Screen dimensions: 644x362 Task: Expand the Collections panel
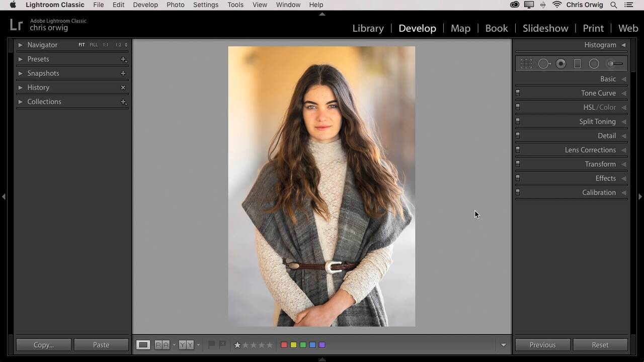pos(20,102)
